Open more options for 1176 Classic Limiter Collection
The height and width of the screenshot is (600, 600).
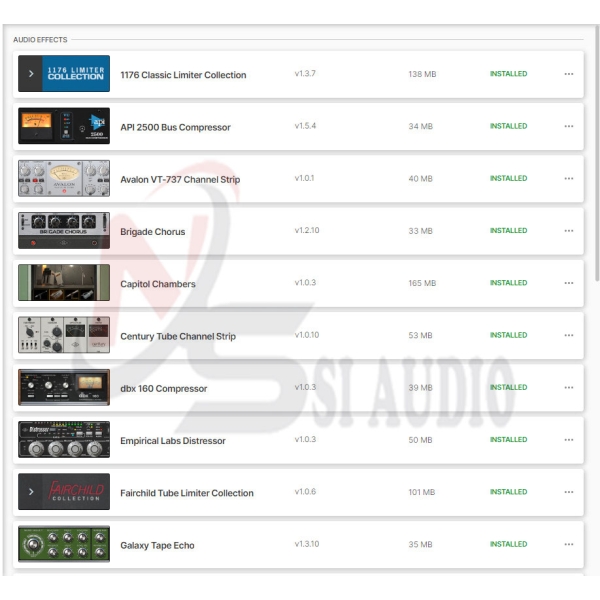tap(569, 74)
